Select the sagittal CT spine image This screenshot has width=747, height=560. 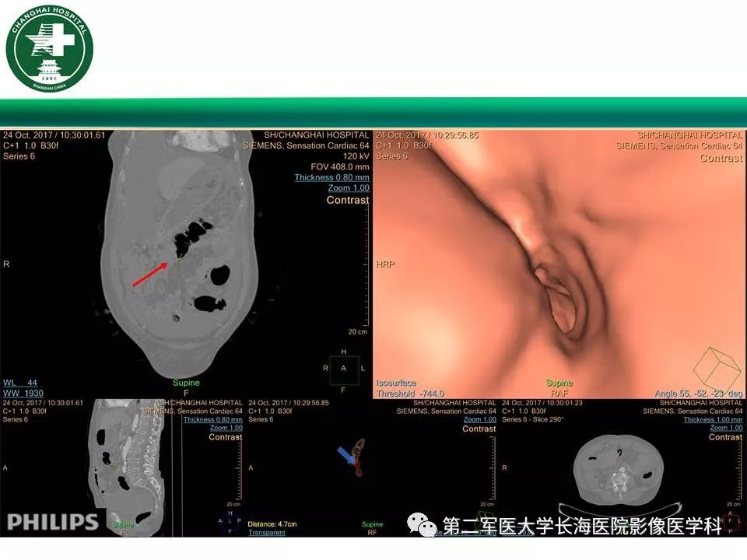tap(128, 469)
